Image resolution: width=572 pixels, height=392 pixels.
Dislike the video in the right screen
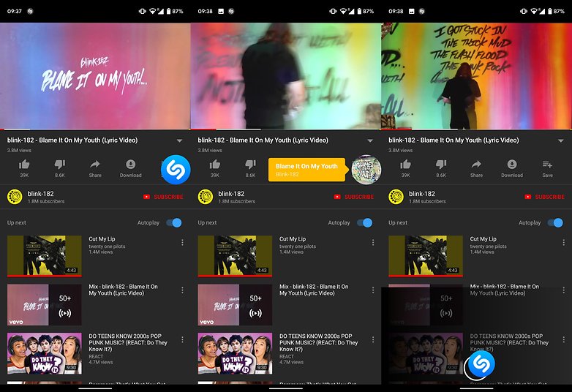pos(441,165)
